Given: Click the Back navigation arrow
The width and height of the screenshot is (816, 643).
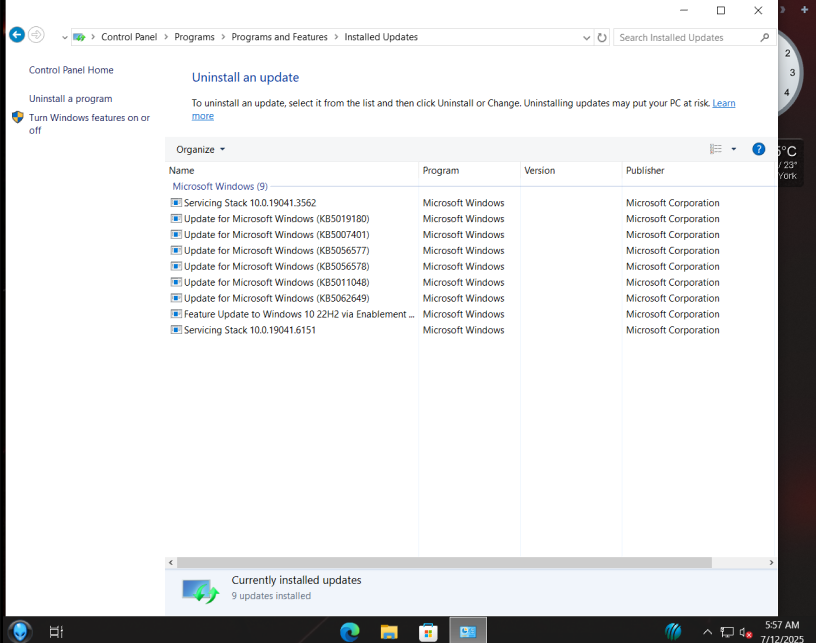Looking at the screenshot, I should (x=17, y=35).
